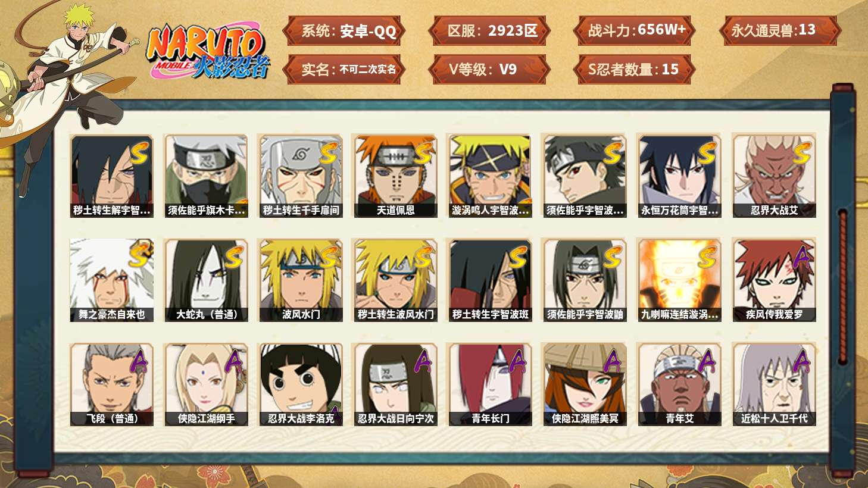Click the red scroll bar on right
Screen dimensions: 868x488
pyautogui.click(x=842, y=286)
